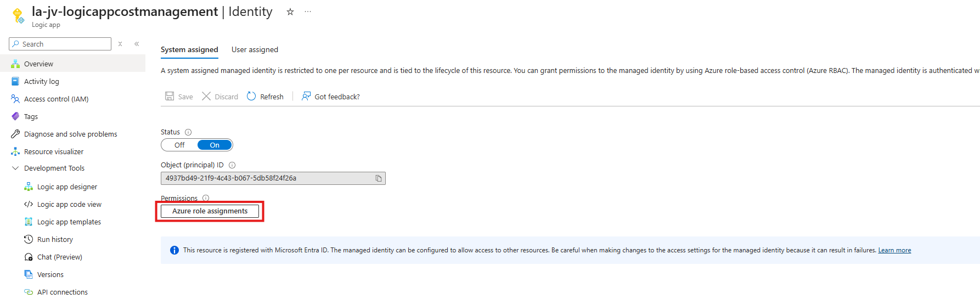
Task: Show info tooltip next to Status
Action: pos(188,132)
